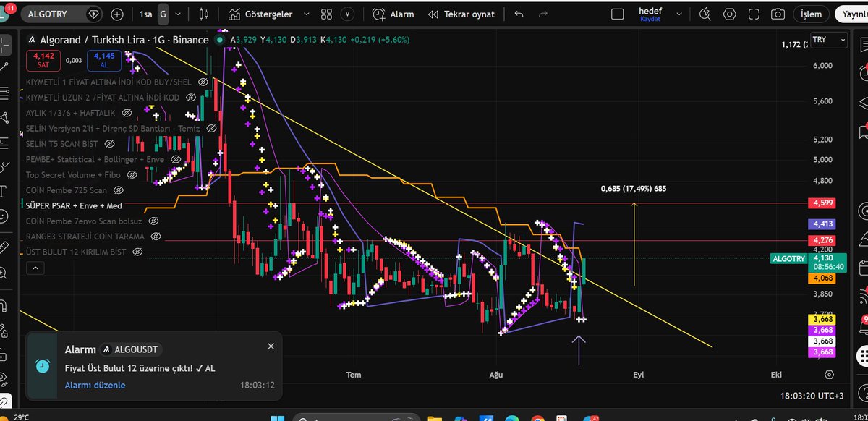Toggle visibility of COİN Pembe 725 Scan
868x421 pixels.
[119, 190]
